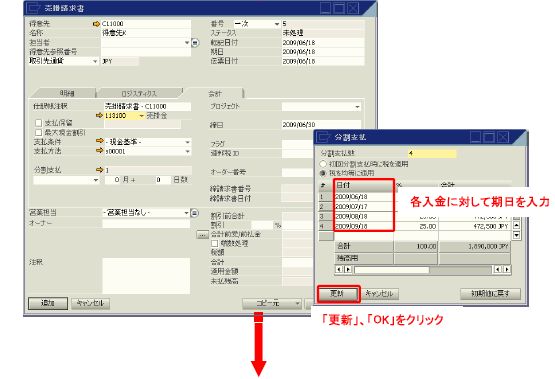Check the 支払保留 checkbox
This screenshot has height=379, width=555.
(x=39, y=123)
